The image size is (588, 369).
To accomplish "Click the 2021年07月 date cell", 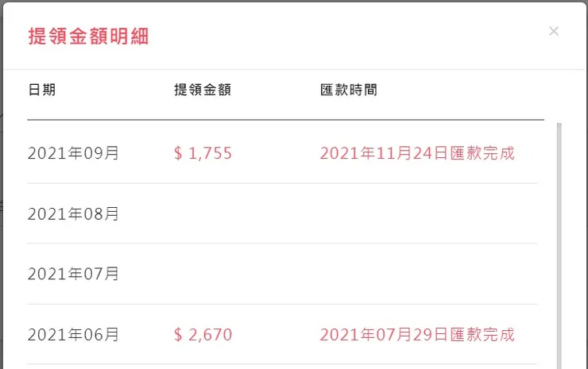I will pos(73,274).
